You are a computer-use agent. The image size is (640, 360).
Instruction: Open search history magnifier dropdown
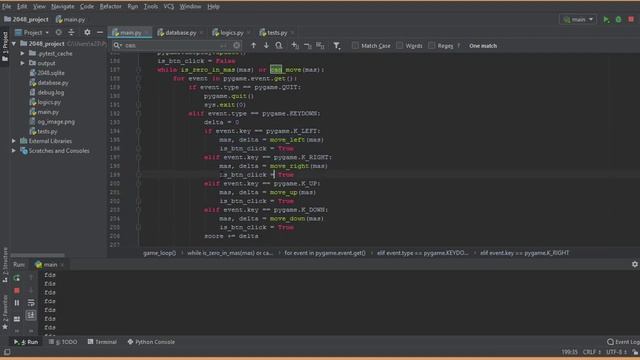(x=118, y=45)
